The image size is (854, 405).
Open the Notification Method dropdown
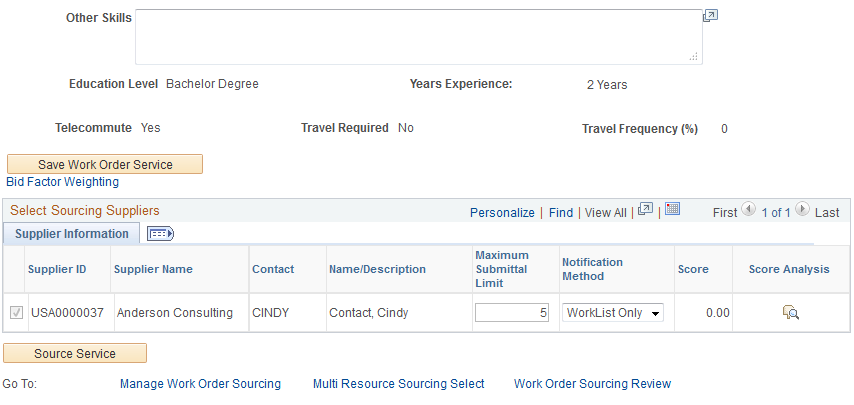[x=613, y=313]
